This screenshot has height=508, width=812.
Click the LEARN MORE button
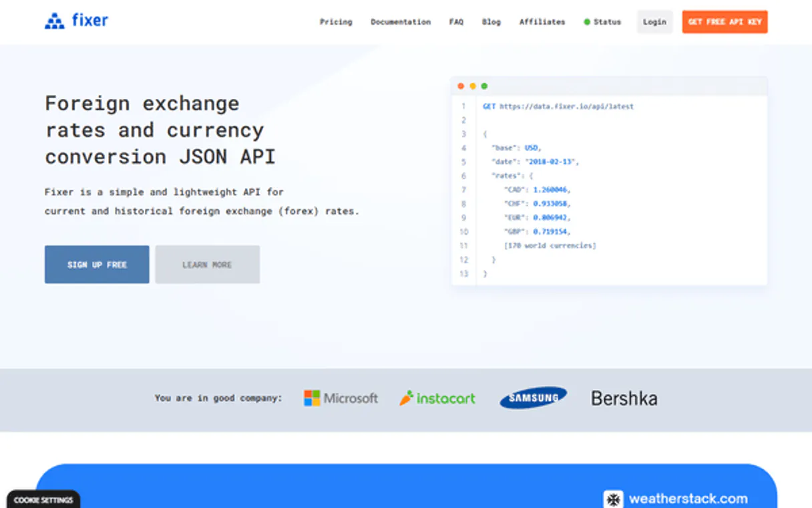click(207, 264)
